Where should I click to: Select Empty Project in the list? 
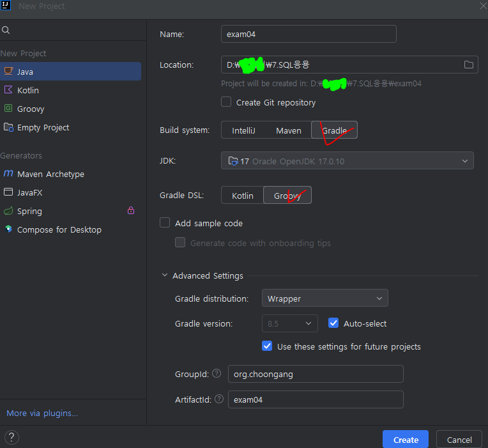(71, 127)
